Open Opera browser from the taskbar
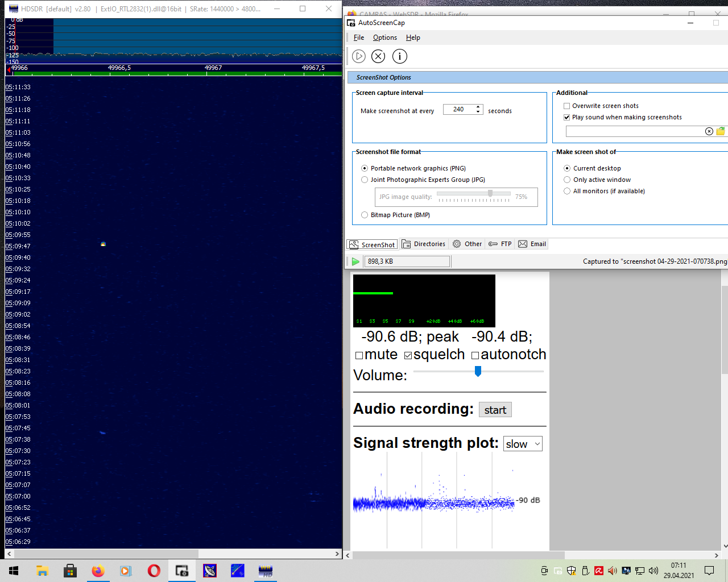728x582 pixels. pos(154,571)
